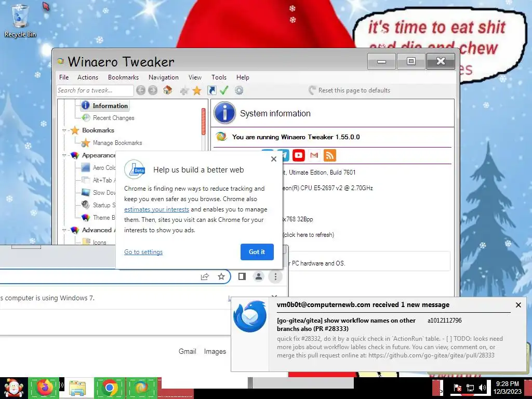
Task: Switch to Chrome on the taskbar
Action: [110, 388]
